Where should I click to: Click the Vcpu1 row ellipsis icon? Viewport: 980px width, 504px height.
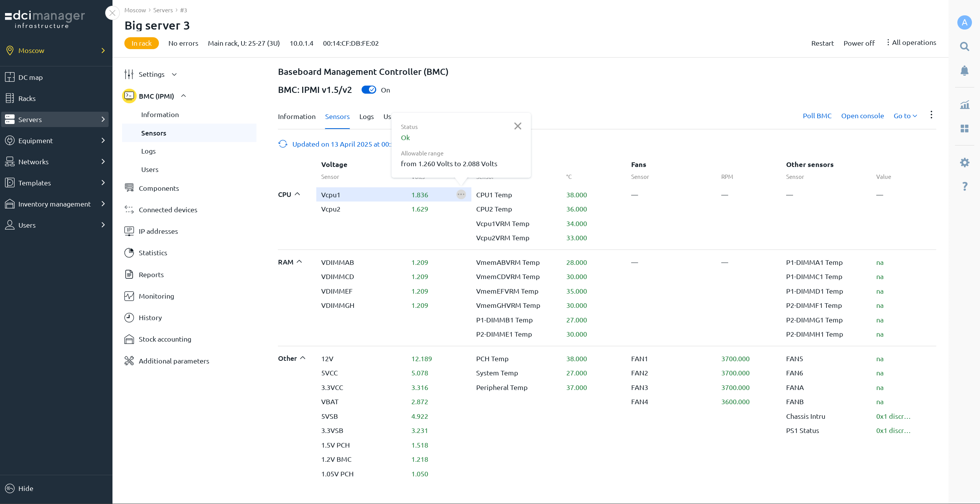pos(461,195)
